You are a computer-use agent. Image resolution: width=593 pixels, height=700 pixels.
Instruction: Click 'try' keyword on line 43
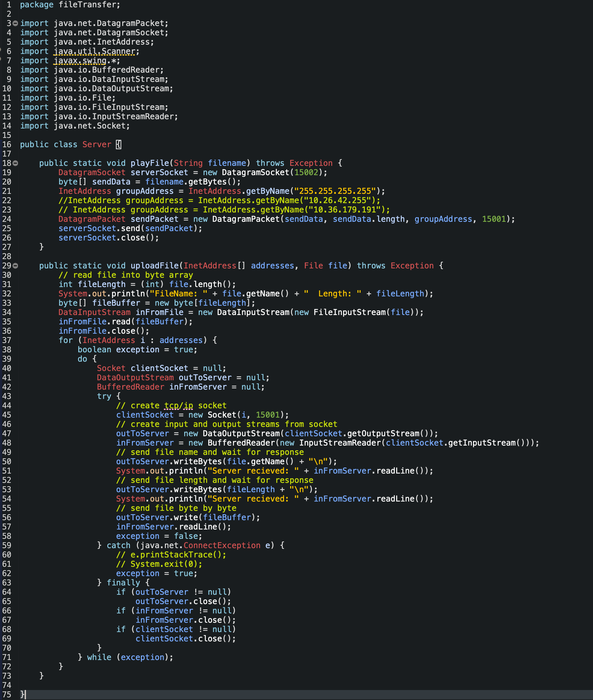point(104,397)
